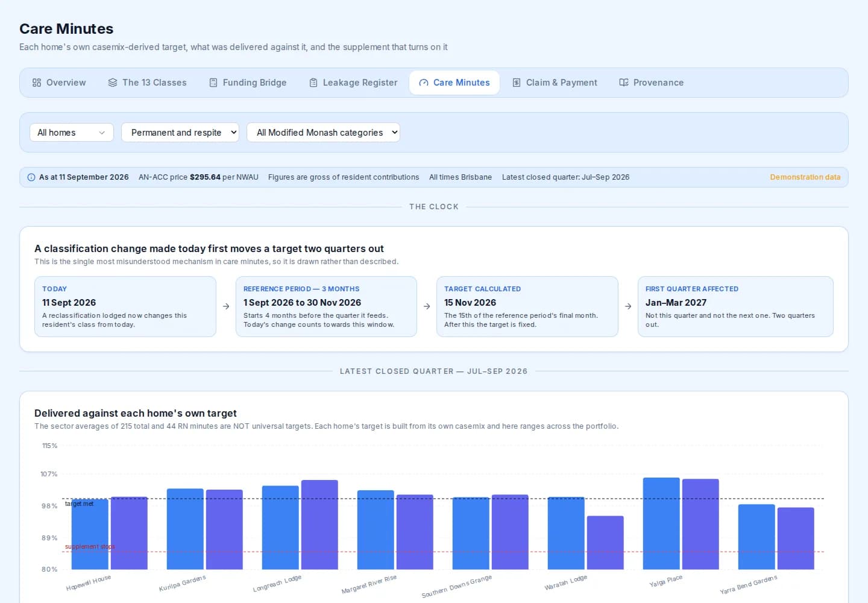This screenshot has height=603, width=868.
Task: Select the Care Minutes tab
Action: tap(454, 83)
